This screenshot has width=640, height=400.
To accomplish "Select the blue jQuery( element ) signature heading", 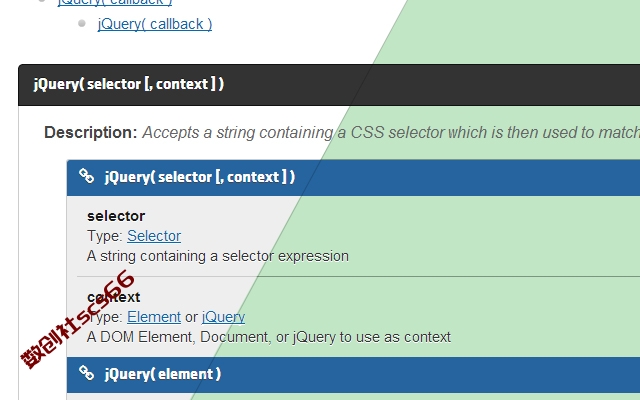I will click(x=353, y=375).
